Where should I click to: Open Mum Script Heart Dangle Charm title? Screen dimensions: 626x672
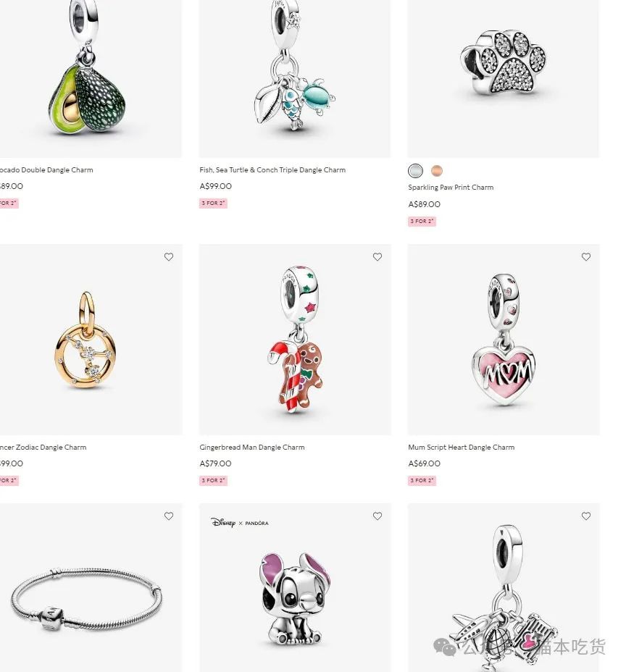click(x=462, y=447)
